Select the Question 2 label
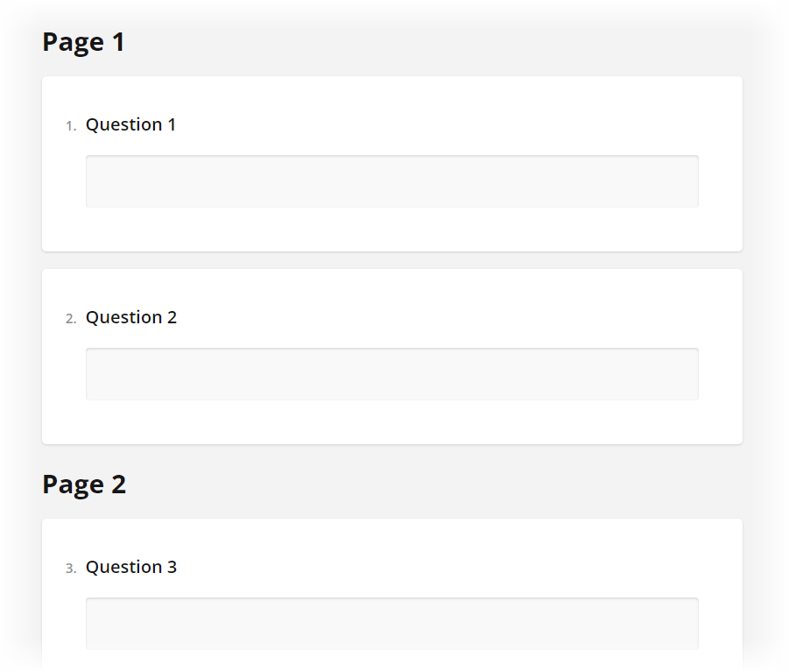Screen dimensions: 789x672 [x=130, y=317]
